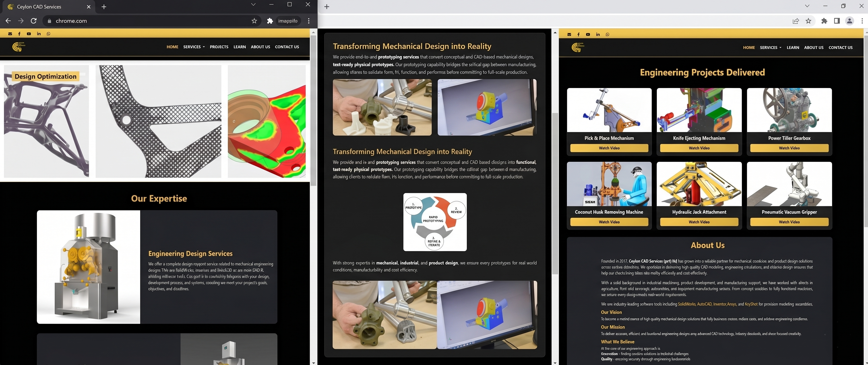The height and width of the screenshot is (365, 868).
Task: Open Facebook link on the light-window site
Action: pyautogui.click(x=579, y=34)
